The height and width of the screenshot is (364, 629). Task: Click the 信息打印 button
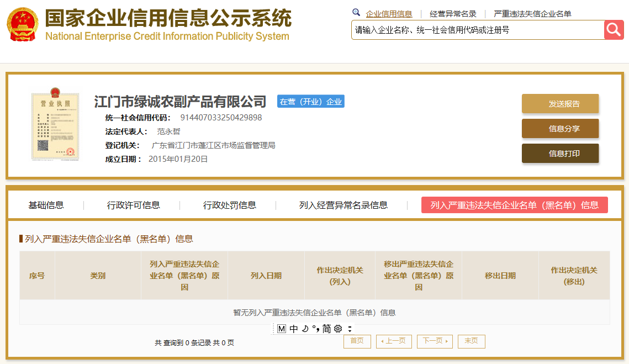(x=560, y=154)
